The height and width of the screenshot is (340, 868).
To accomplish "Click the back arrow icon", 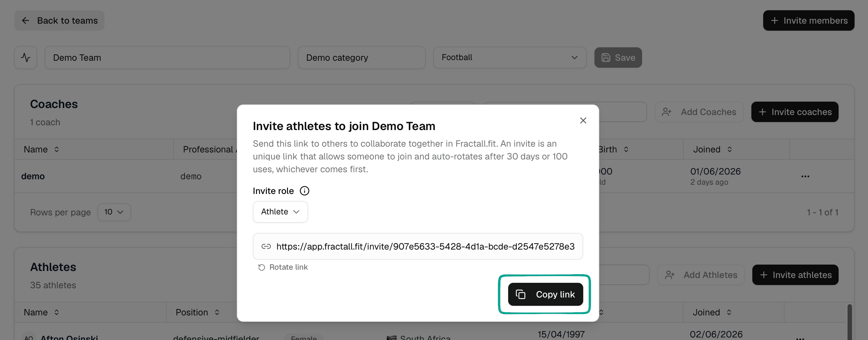I will [26, 20].
